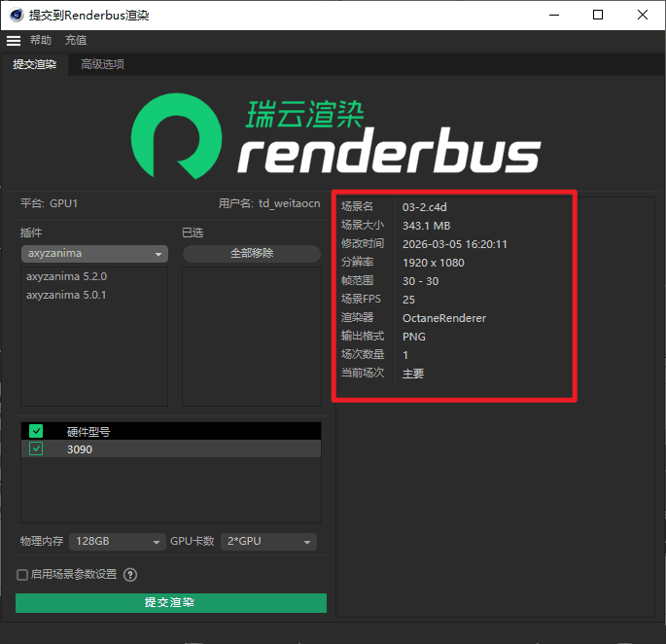Open the hamburger menu icon
The width and height of the screenshot is (666, 644).
tap(14, 41)
